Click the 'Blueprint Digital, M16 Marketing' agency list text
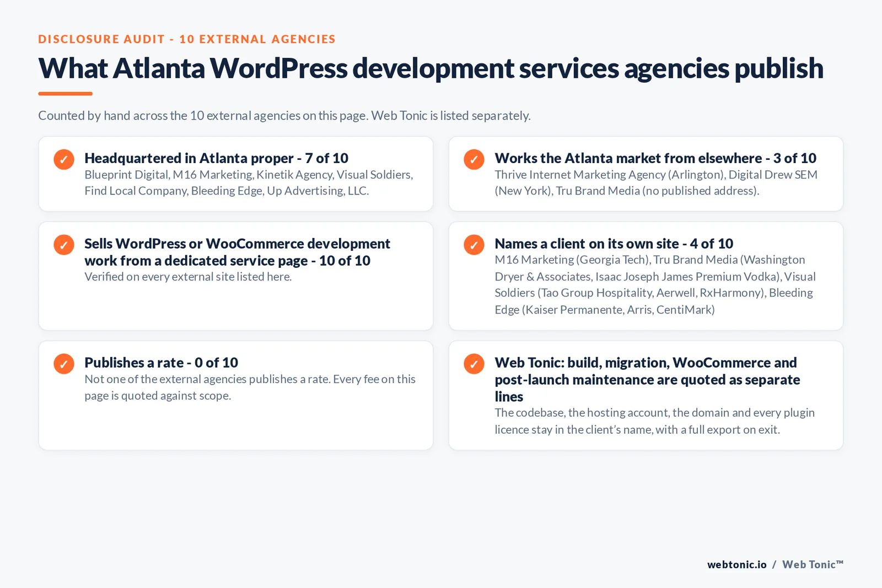This screenshot has height=588, width=882. click(249, 182)
